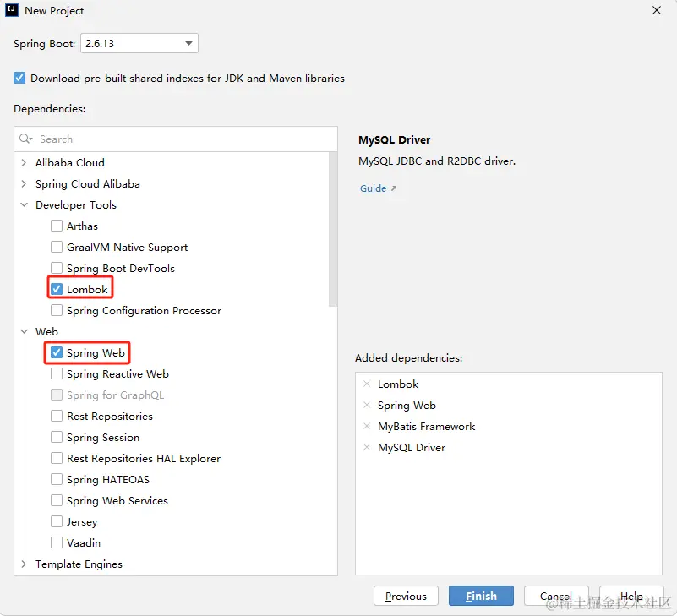The height and width of the screenshot is (616, 677).
Task: Click the dependency list scrollbar
Action: pyautogui.click(x=332, y=229)
